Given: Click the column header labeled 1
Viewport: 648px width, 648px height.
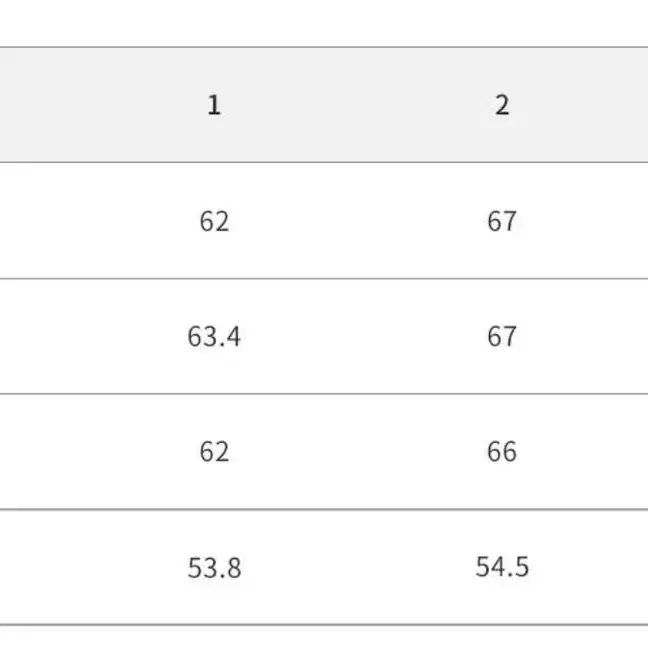Looking at the screenshot, I should [x=214, y=105].
